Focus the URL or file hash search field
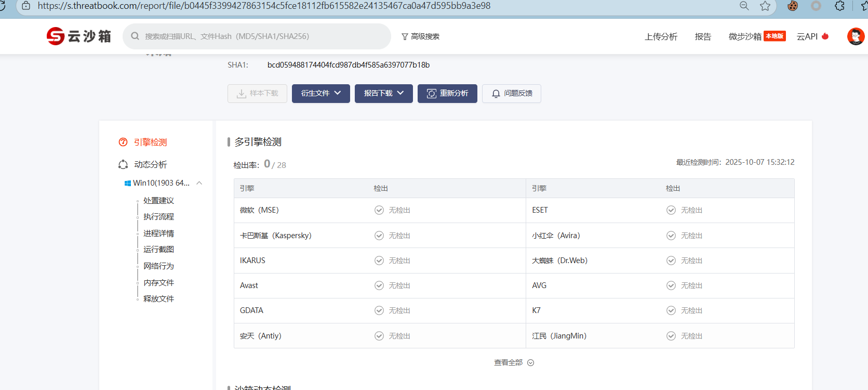Viewport: 868px width, 390px height. tap(257, 36)
